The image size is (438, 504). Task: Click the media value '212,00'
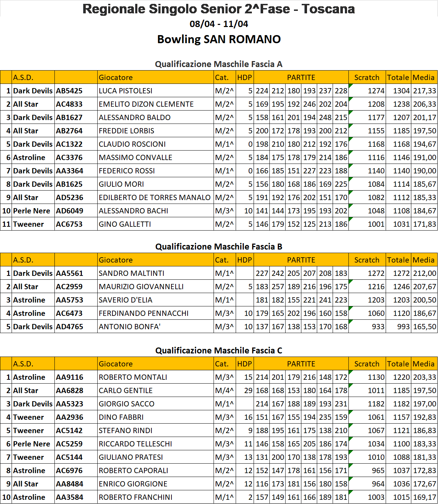pos(425,273)
